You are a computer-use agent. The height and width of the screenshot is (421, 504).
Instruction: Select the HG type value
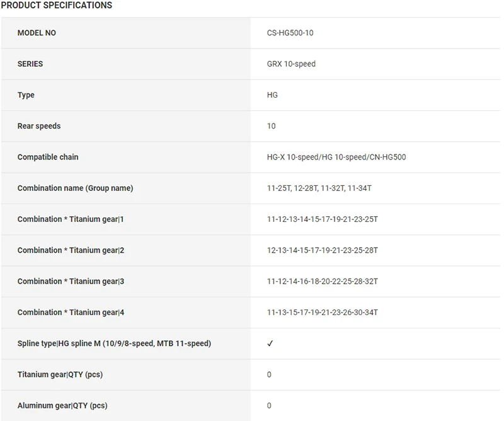click(x=272, y=95)
